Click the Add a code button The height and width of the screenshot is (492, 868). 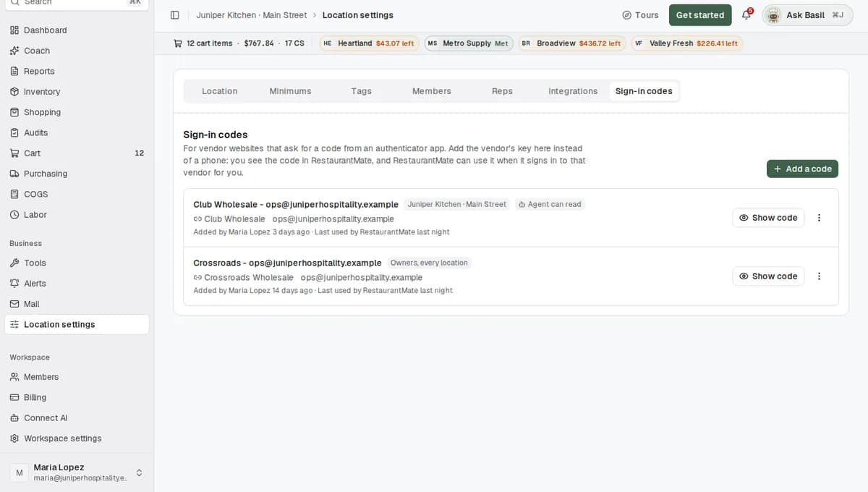tap(802, 169)
